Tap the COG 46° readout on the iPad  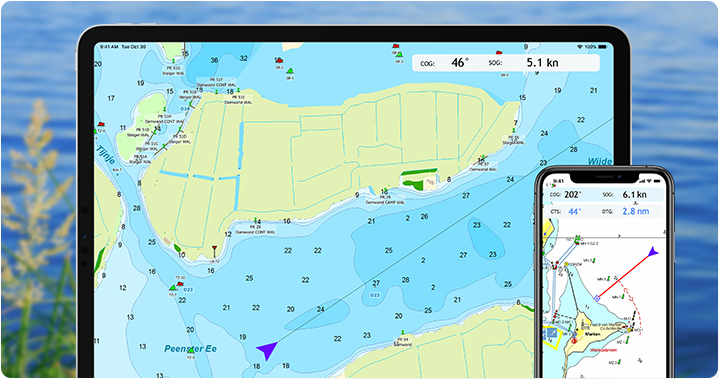pyautogui.click(x=445, y=63)
